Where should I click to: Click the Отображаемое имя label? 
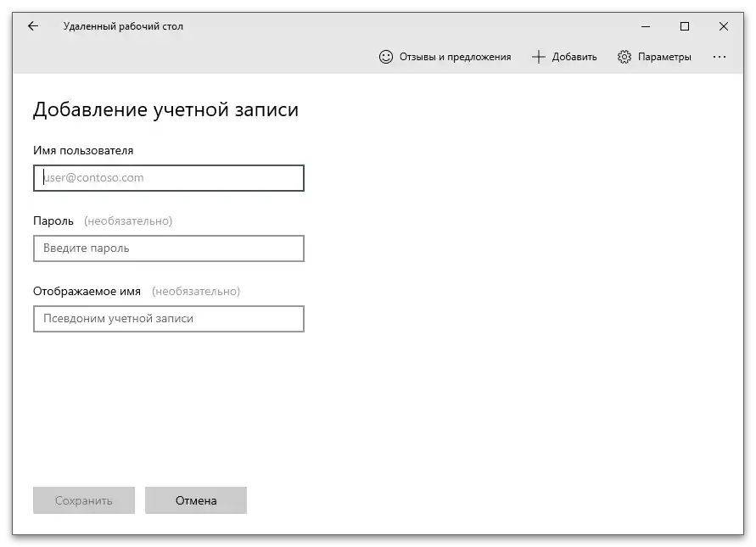coord(87,291)
